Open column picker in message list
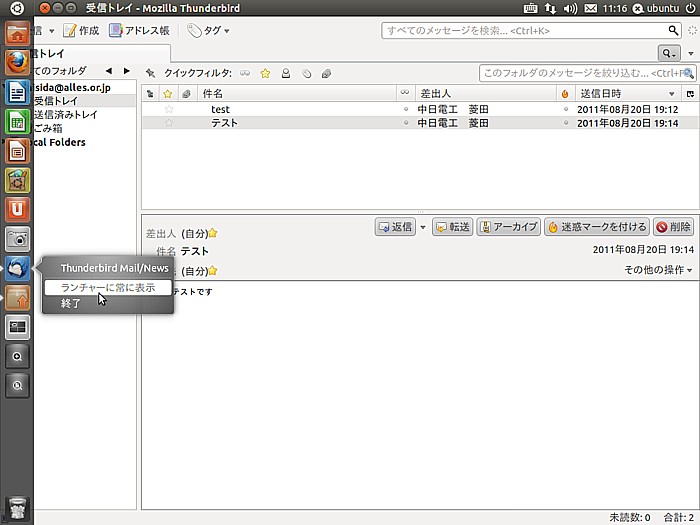Image resolution: width=700 pixels, height=525 pixels. click(x=690, y=94)
